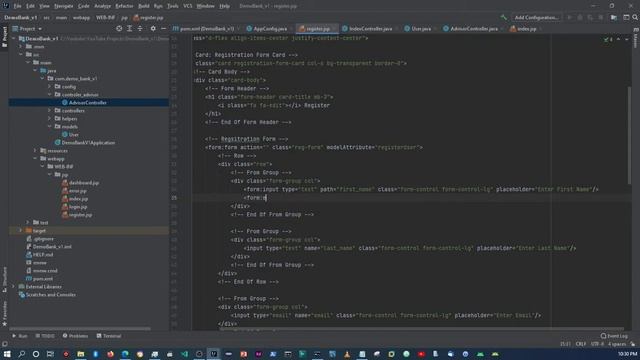Click IntelliJ IDEA icon on taskbar
This screenshot has width=640, height=360.
point(213,354)
